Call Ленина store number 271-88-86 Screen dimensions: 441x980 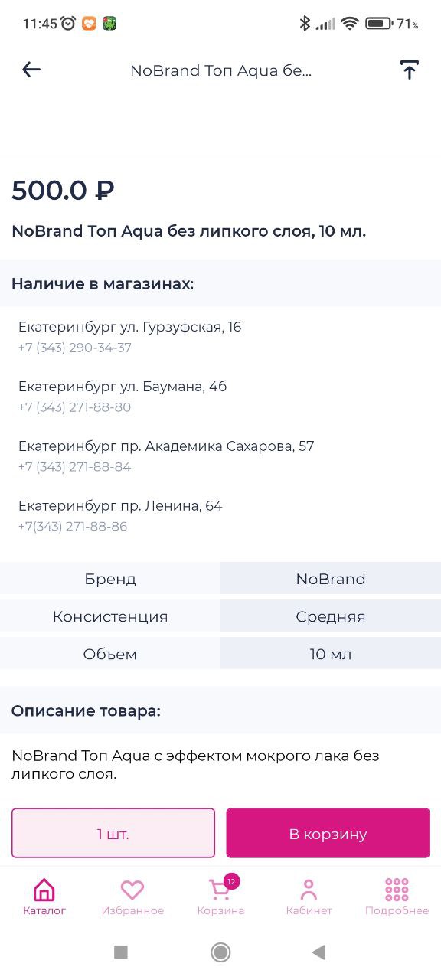[x=73, y=527]
